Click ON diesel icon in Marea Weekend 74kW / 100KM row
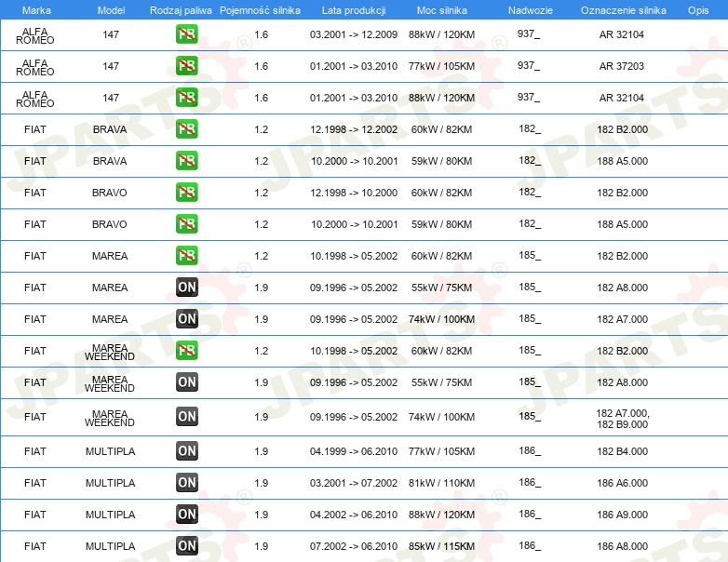This screenshot has width=728, height=562. coord(186,416)
